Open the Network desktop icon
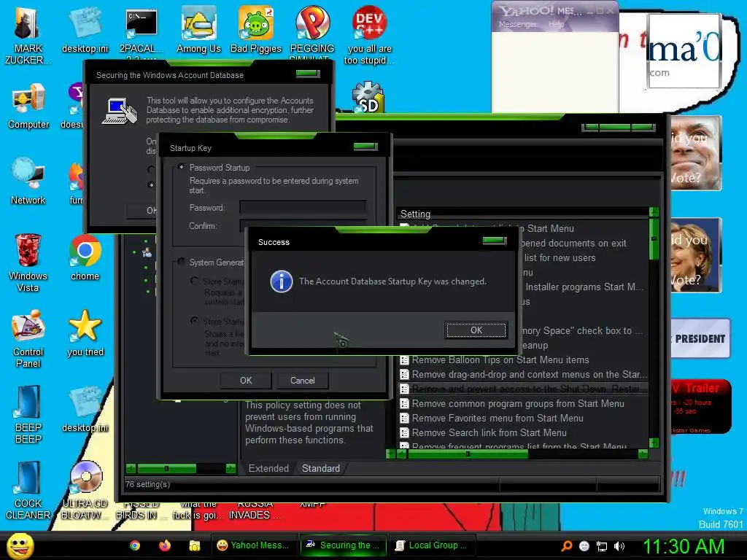747x560 pixels. (x=28, y=182)
